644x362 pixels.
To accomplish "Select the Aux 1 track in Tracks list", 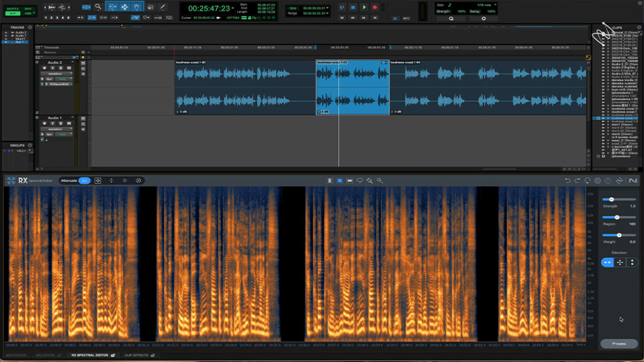I will pyautogui.click(x=21, y=42).
